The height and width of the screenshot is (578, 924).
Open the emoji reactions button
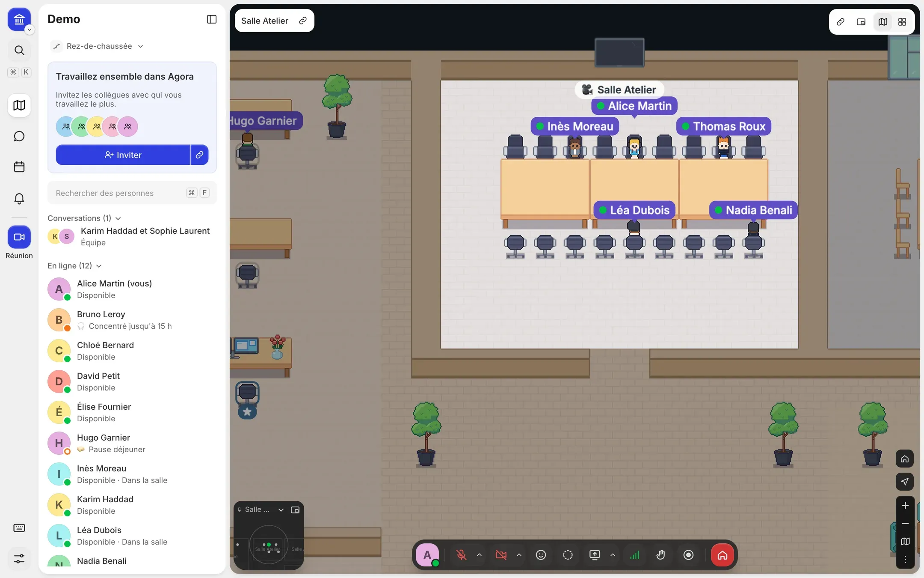pyautogui.click(x=541, y=555)
